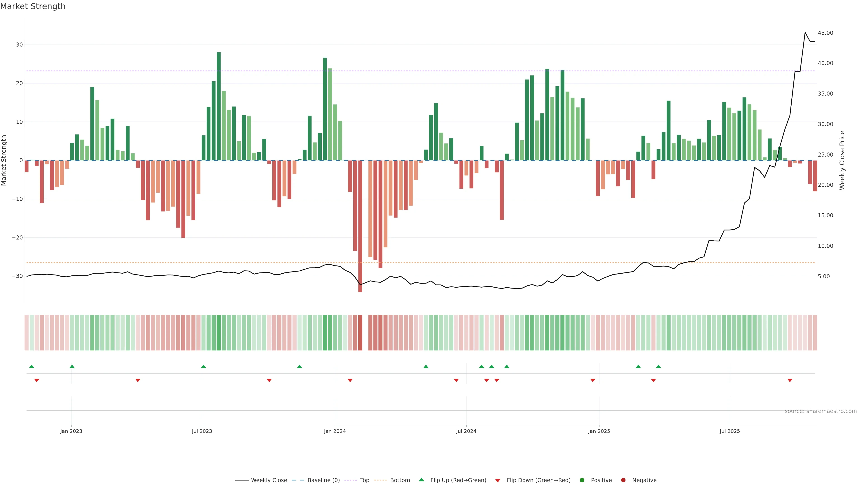Click the Weekly Close Price axis title
This screenshot has height=488, width=868.
(842, 160)
